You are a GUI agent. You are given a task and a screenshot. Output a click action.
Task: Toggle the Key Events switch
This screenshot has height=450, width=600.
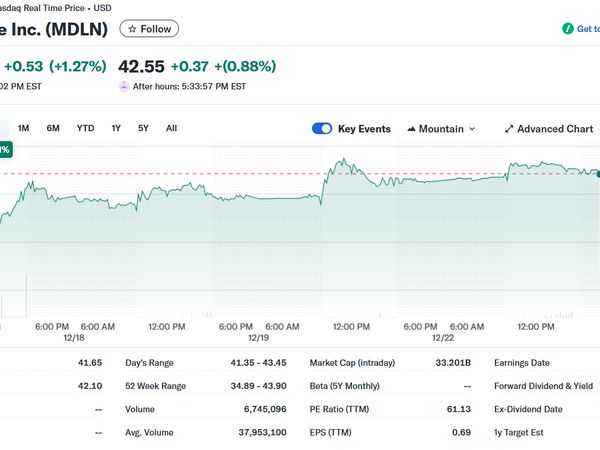(x=322, y=129)
